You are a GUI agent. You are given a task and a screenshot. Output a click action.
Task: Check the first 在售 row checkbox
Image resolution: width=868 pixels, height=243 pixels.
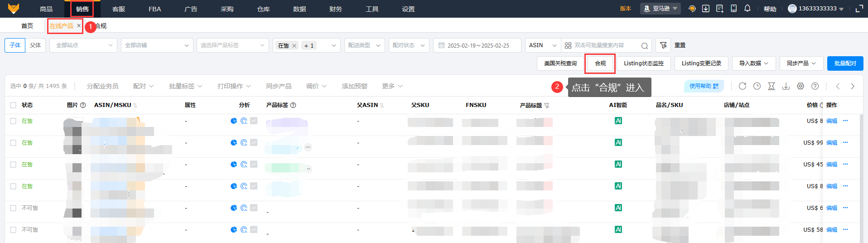coord(13,121)
